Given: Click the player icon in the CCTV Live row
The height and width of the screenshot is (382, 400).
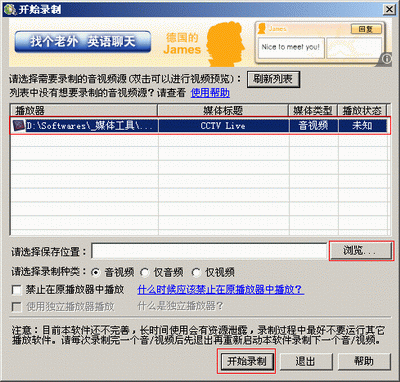Looking at the screenshot, I should (x=18, y=126).
